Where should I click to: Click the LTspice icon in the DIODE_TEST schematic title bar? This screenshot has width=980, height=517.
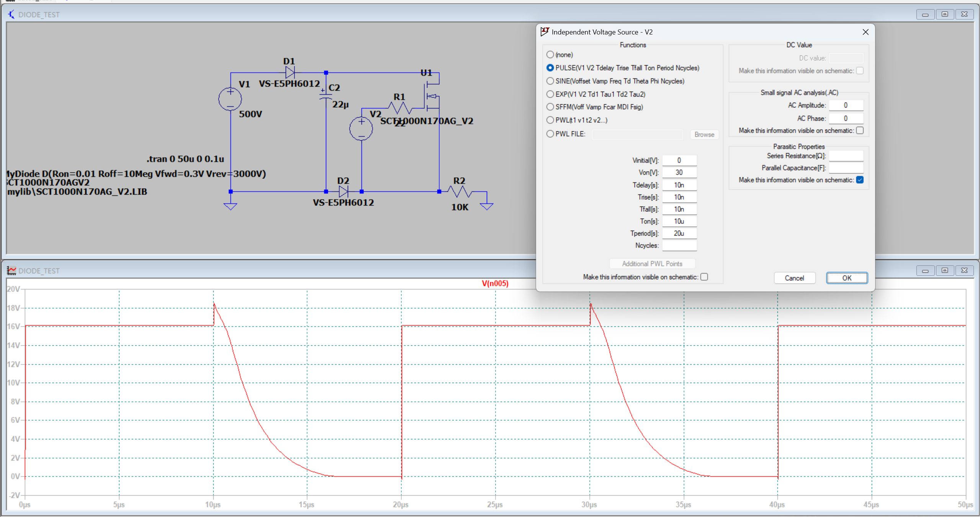tap(11, 14)
